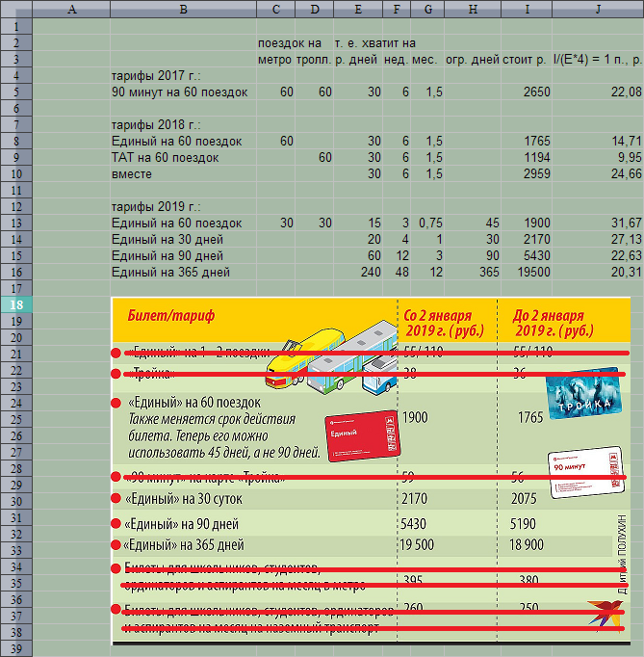
Task: Click cell 240 in row 16
Action: [358, 272]
